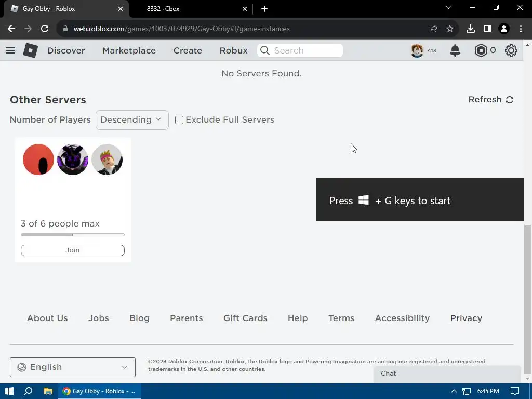Switch to the 8332 Cbox tab
This screenshot has height=399, width=532.
(x=192, y=9)
